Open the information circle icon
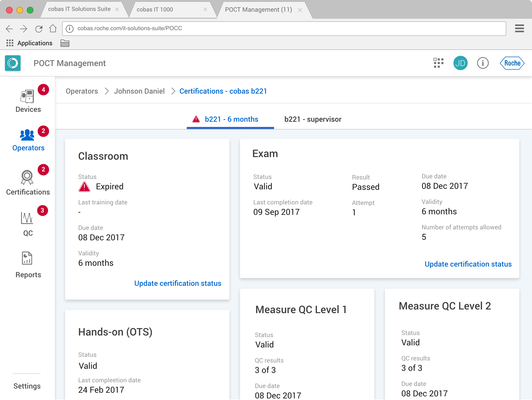The height and width of the screenshot is (400, 532). point(483,63)
